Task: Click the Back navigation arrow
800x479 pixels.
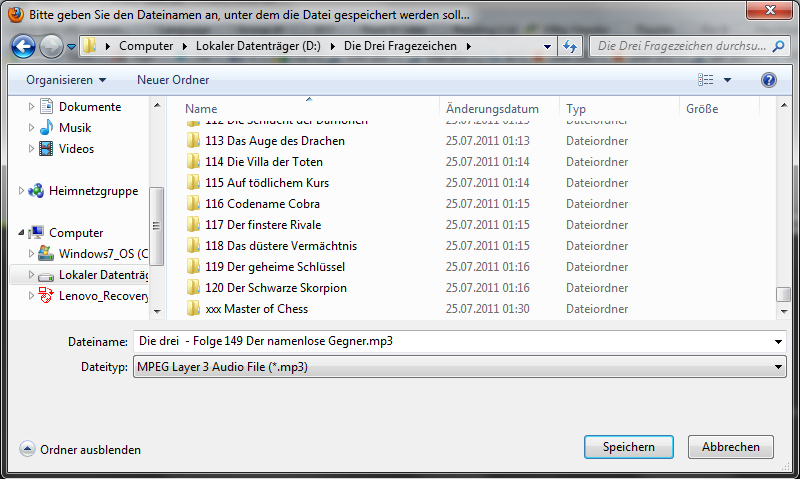Action: (x=23, y=46)
